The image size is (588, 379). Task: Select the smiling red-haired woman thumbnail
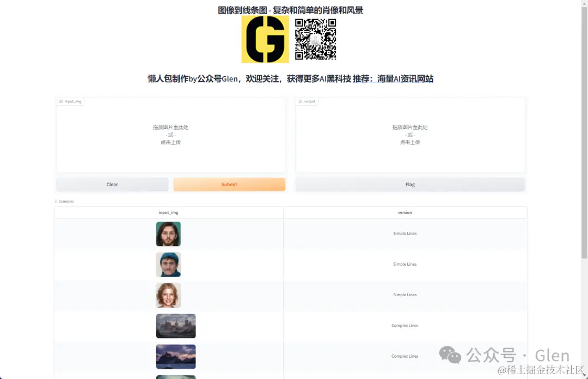click(x=168, y=295)
